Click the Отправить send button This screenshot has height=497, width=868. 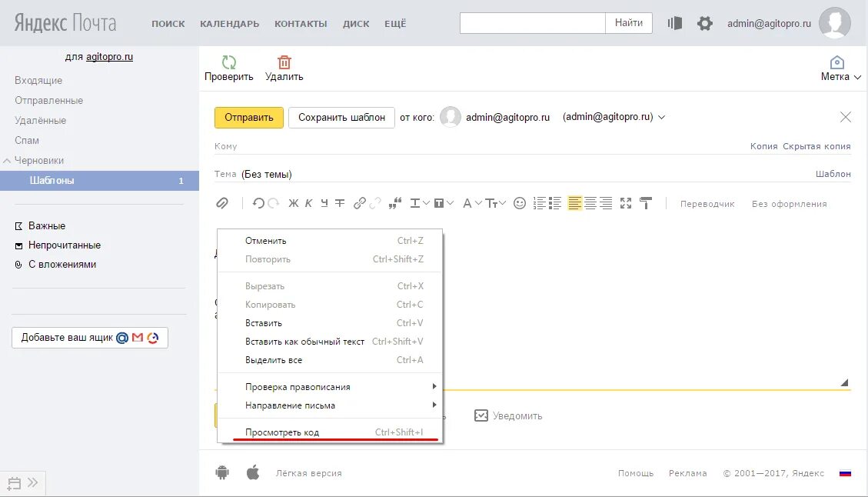coord(249,118)
